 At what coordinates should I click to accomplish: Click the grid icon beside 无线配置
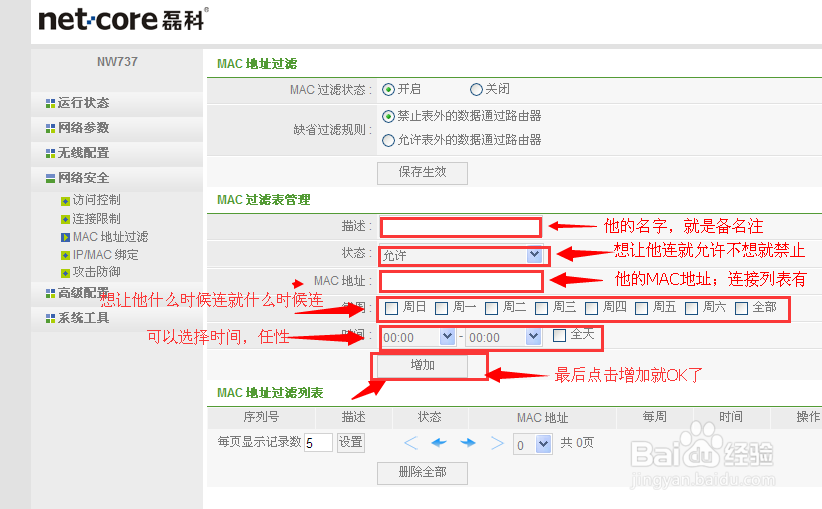pyautogui.click(x=50, y=154)
